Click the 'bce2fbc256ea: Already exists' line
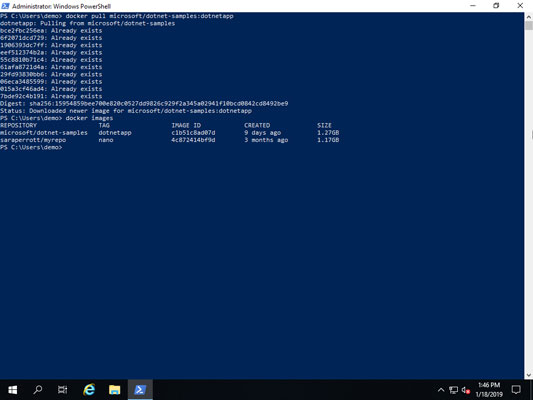The width and height of the screenshot is (533, 400). 51,31
